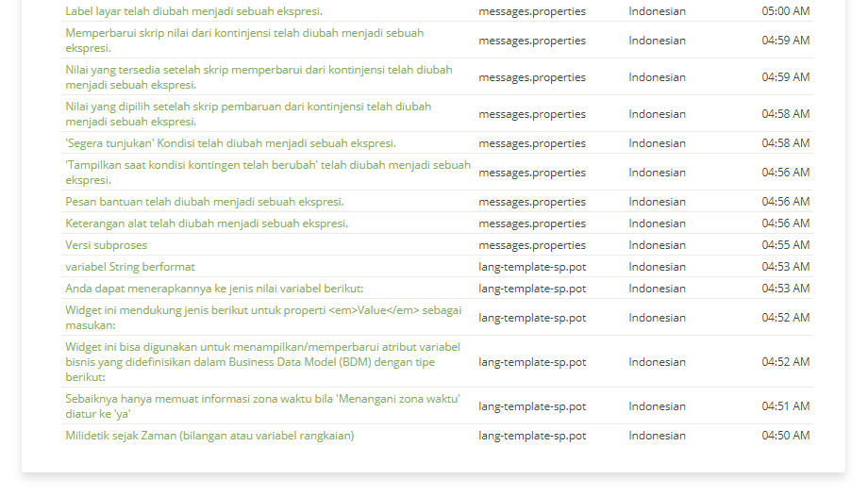Open 'Anda dapat menerapkannya ke jenis nilai variabel' link
The height and width of the screenshot is (496, 868).
(x=214, y=289)
